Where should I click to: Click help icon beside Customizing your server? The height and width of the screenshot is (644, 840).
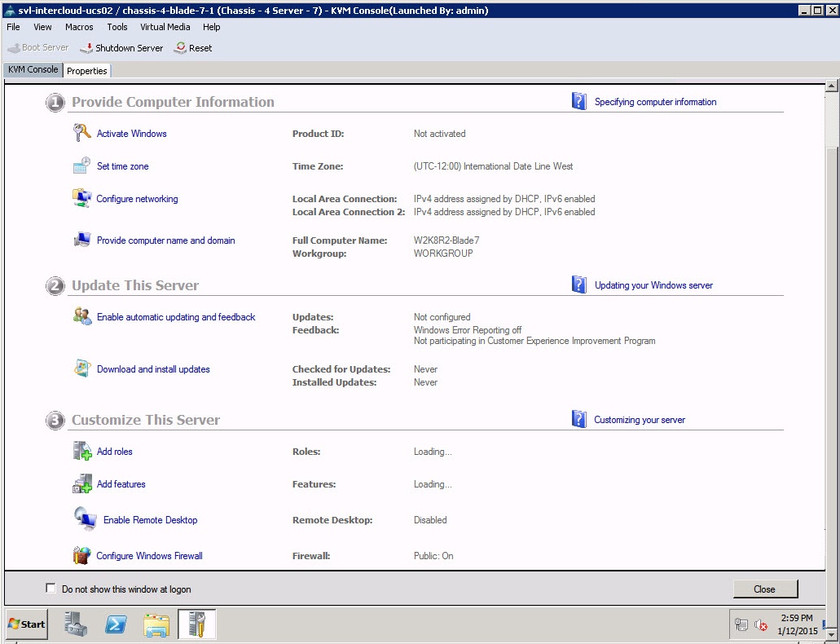tap(579, 419)
